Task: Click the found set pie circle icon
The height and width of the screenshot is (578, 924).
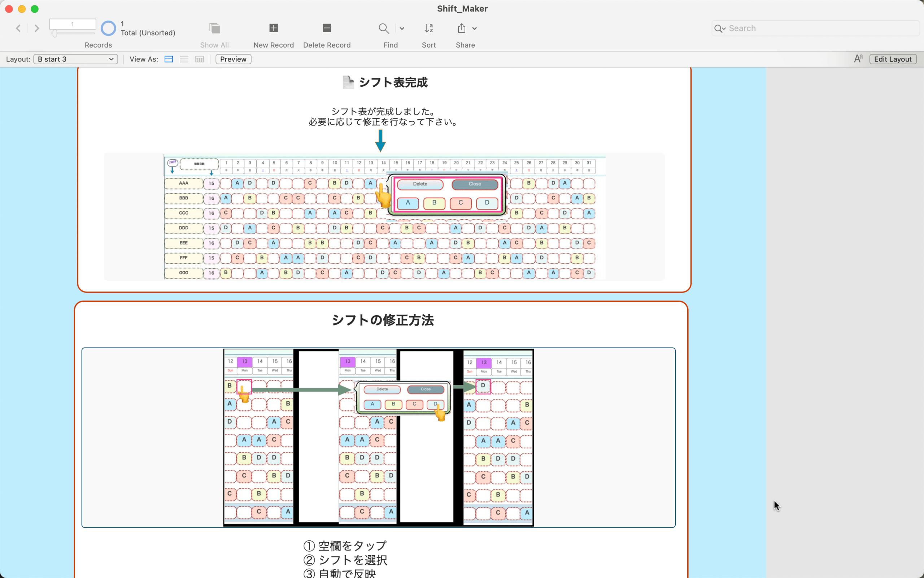Action: (108, 28)
